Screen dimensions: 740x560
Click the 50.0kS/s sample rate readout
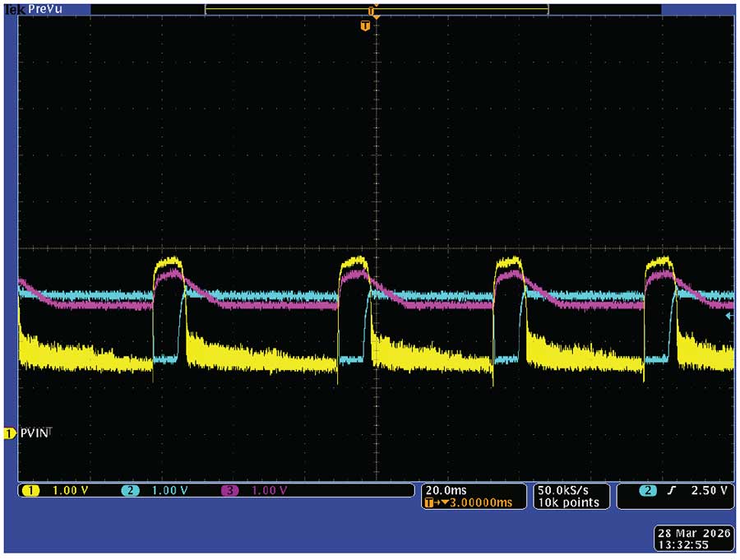[x=563, y=491]
